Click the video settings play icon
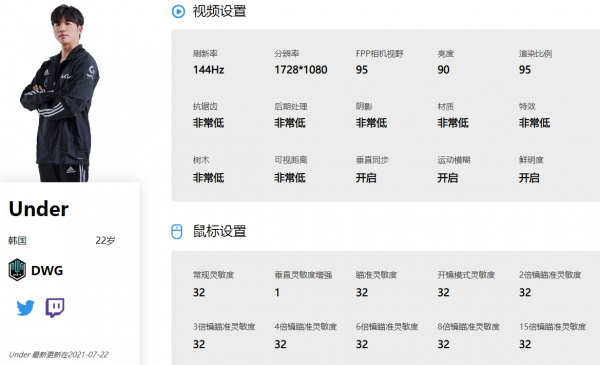600x365 pixels. 178,11
